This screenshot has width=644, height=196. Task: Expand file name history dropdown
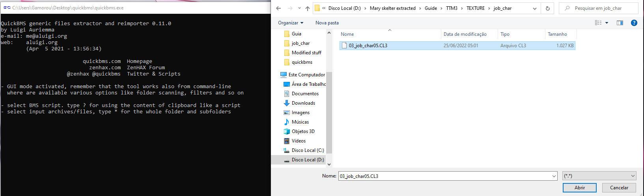(554, 176)
